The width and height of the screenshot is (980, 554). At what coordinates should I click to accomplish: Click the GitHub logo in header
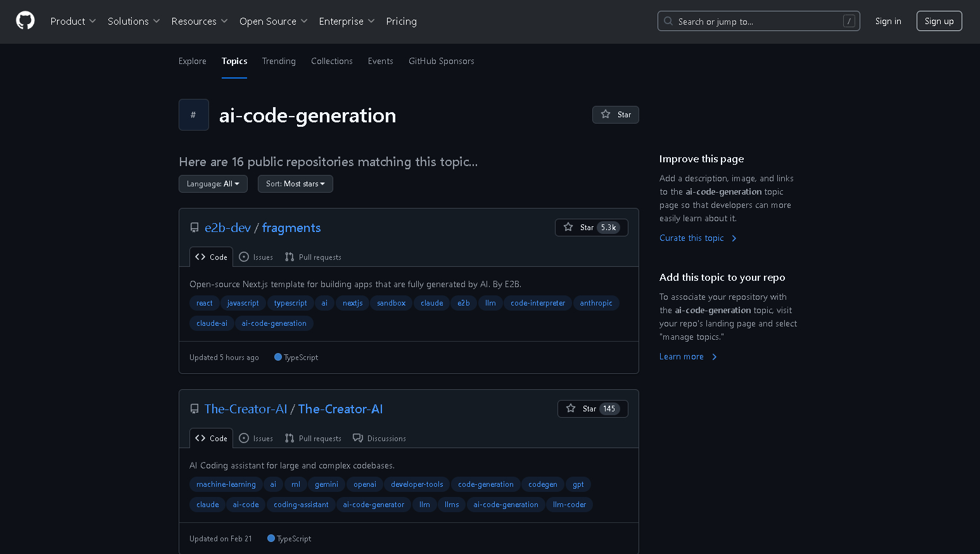pyautogui.click(x=25, y=21)
